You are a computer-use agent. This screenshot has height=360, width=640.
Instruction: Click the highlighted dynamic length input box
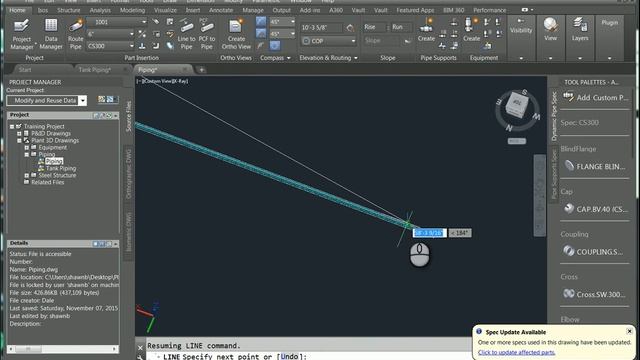tap(429, 233)
